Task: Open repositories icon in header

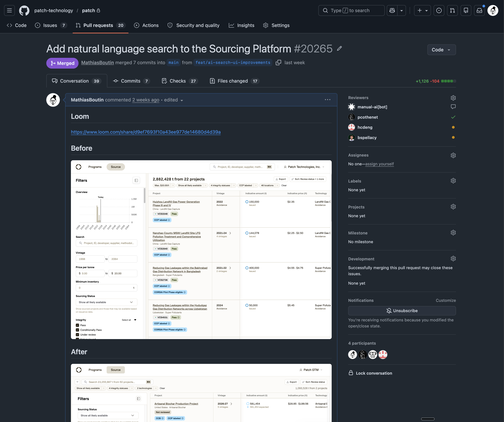Action: point(466,11)
